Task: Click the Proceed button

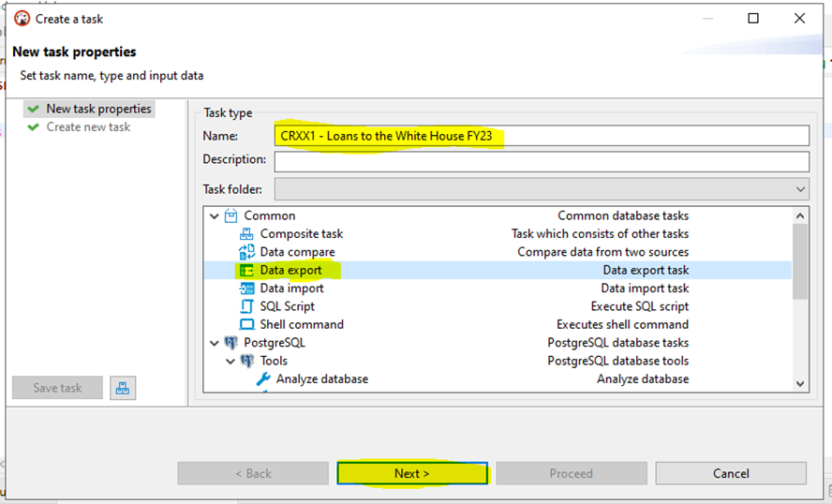Action: point(572,473)
